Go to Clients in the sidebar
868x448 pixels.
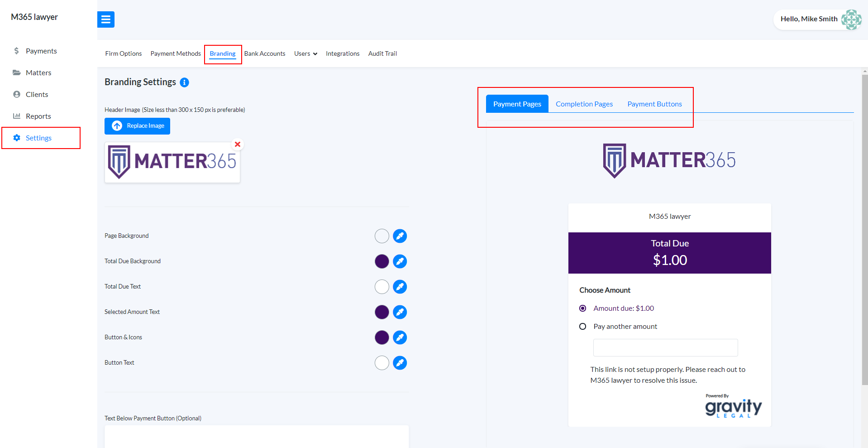pos(37,94)
